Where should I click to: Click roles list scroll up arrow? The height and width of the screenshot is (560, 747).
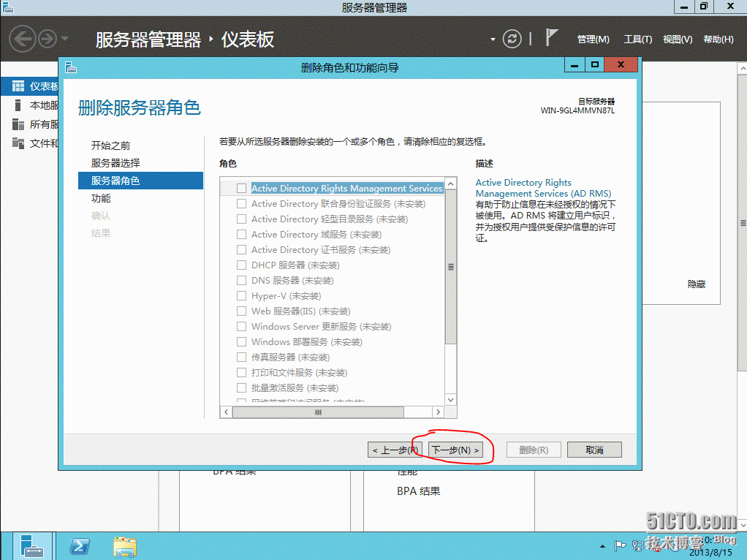pos(451,183)
